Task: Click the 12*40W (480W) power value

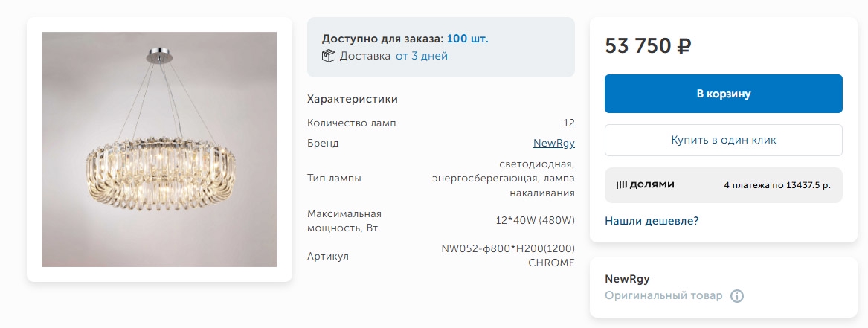Action: click(536, 221)
